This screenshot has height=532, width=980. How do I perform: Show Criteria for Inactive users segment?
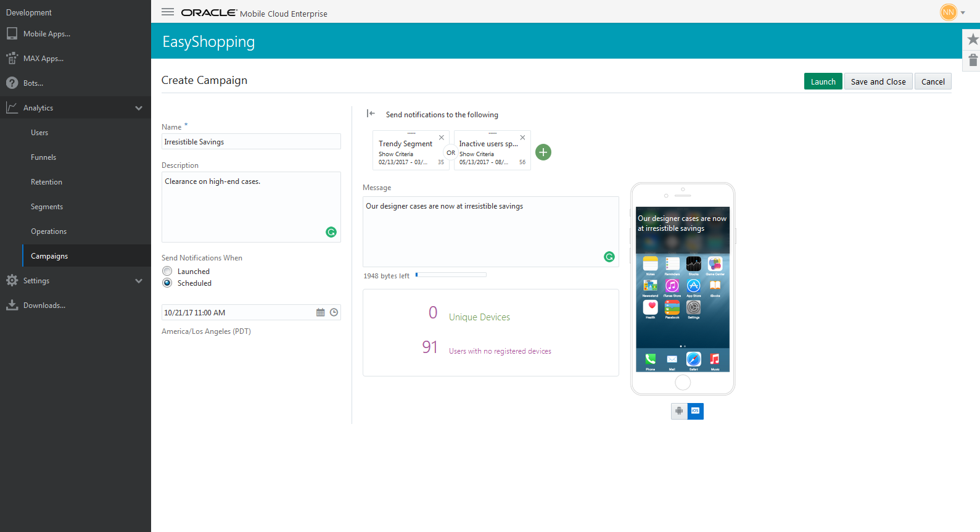coord(477,154)
